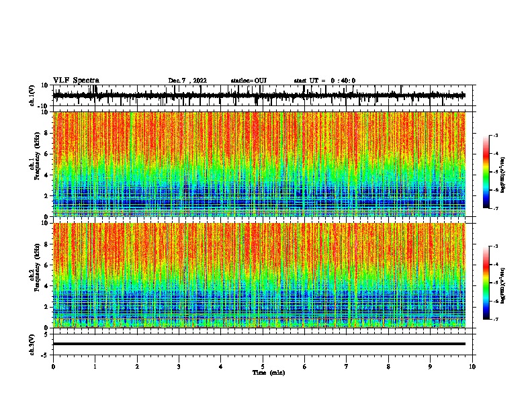The width and height of the screenshot is (532, 411).
Task: Click the flat black ch.3 trace line
Action: click(x=259, y=344)
